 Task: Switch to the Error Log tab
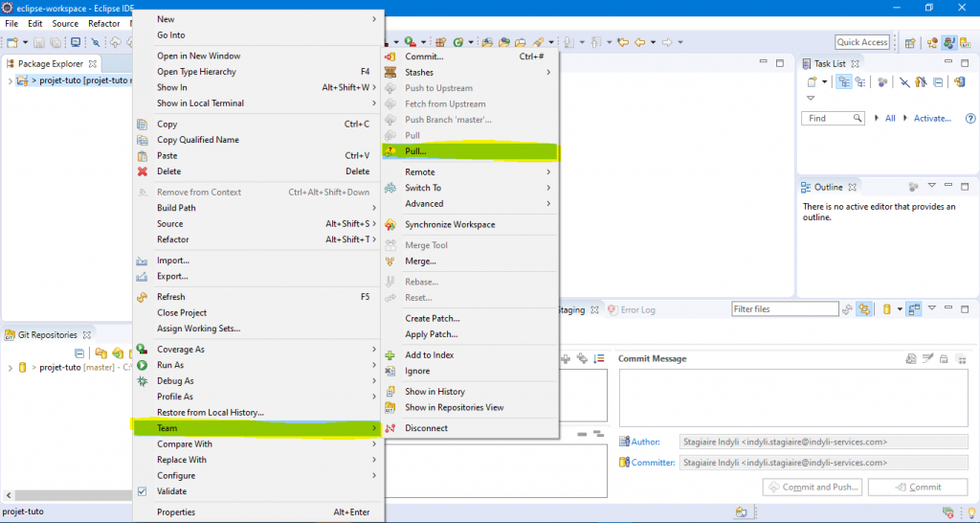(x=632, y=309)
